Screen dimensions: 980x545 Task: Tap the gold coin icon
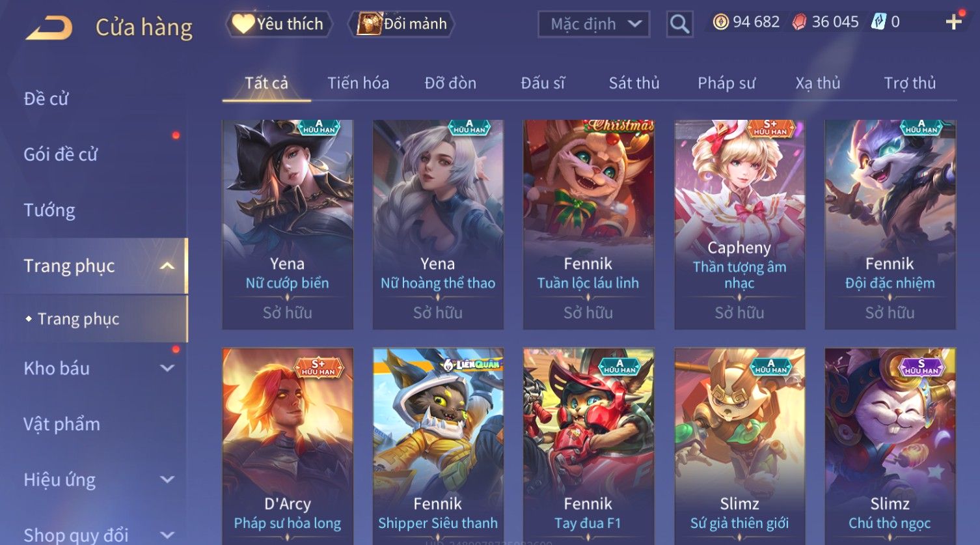click(720, 22)
